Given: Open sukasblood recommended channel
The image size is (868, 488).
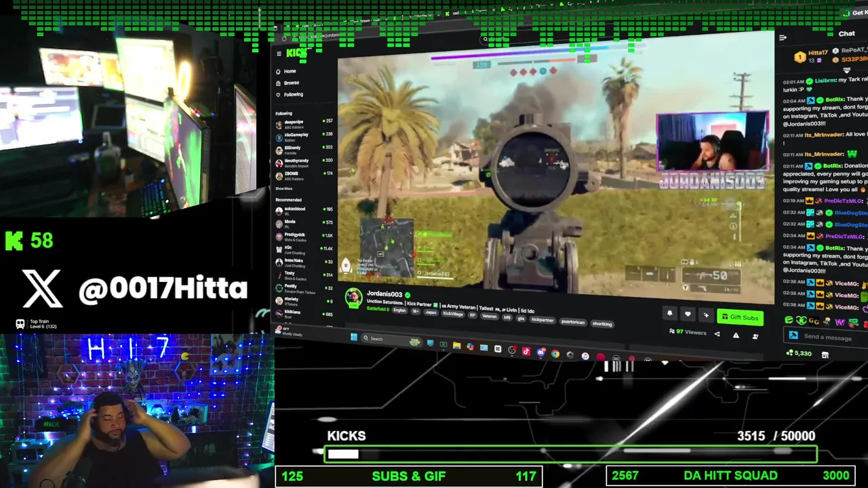Looking at the screenshot, I should [304, 210].
